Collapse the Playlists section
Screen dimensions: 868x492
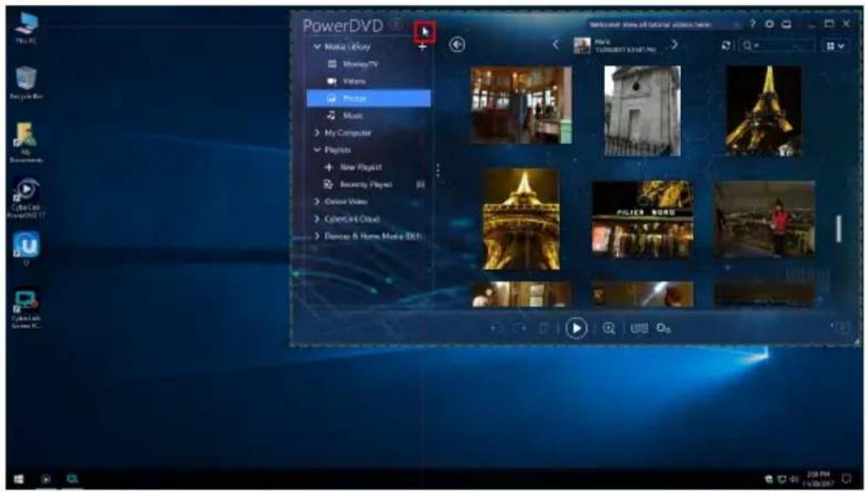(317, 150)
